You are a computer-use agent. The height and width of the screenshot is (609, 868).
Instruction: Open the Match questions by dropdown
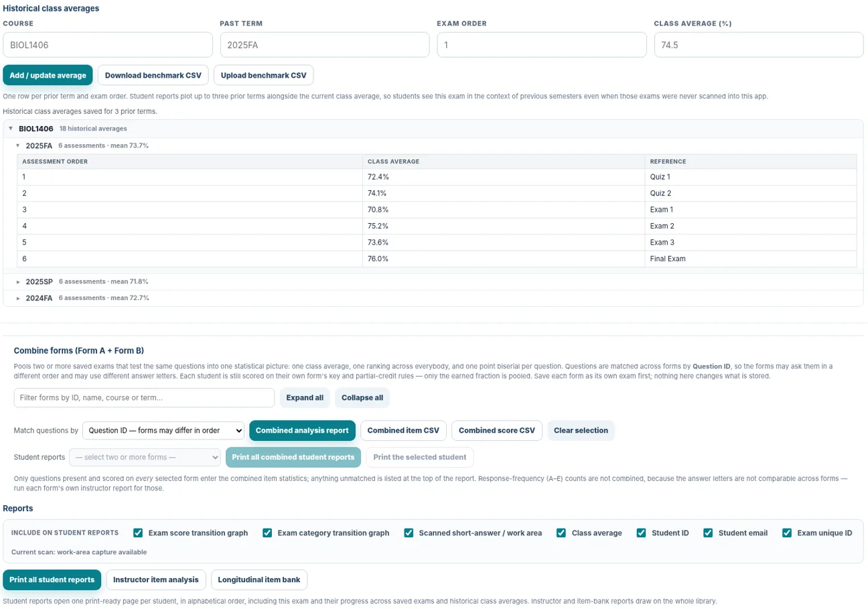point(163,430)
